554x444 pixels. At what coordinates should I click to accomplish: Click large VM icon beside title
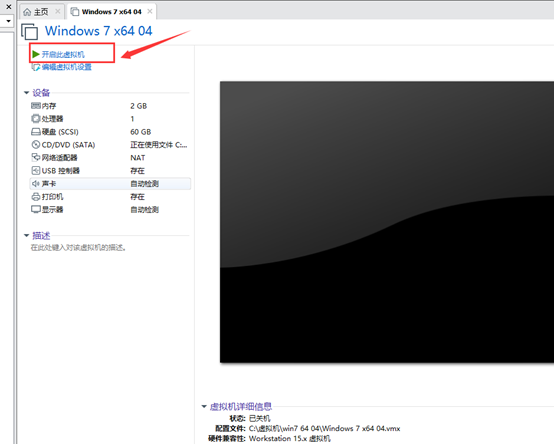30,31
